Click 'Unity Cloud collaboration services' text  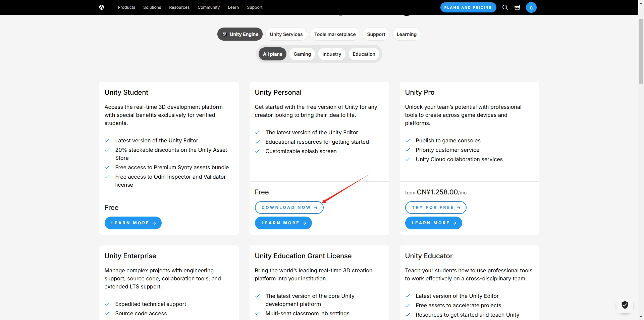tap(459, 159)
